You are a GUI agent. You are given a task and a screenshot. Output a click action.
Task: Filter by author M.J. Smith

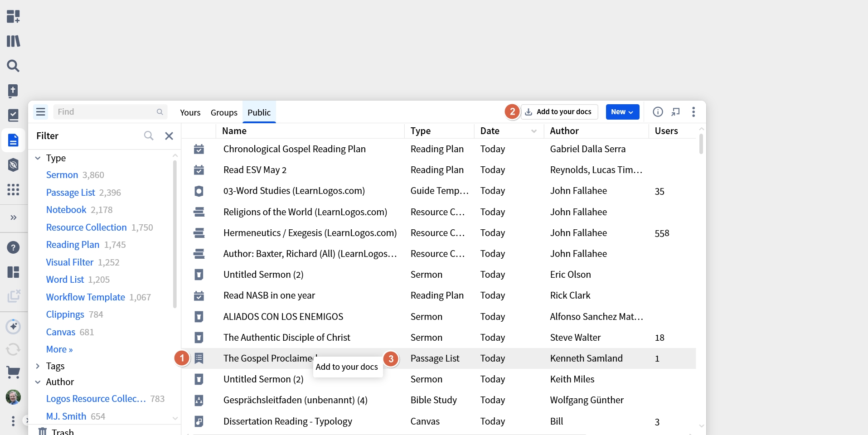tap(66, 416)
